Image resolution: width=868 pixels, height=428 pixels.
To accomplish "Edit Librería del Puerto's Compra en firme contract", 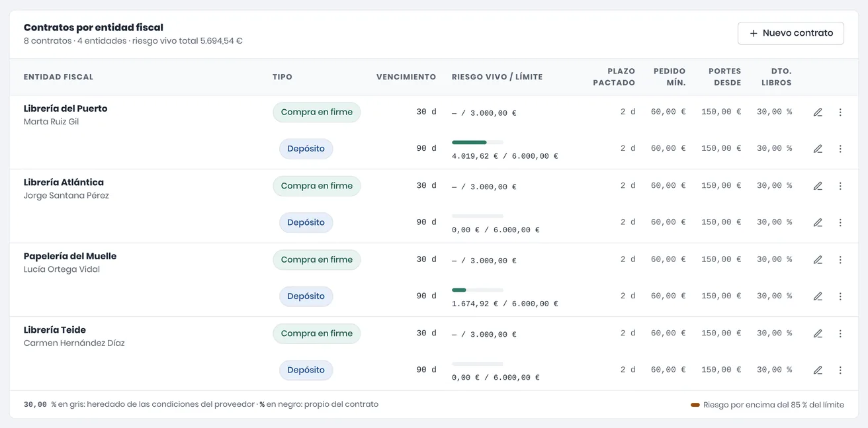I will tap(818, 112).
